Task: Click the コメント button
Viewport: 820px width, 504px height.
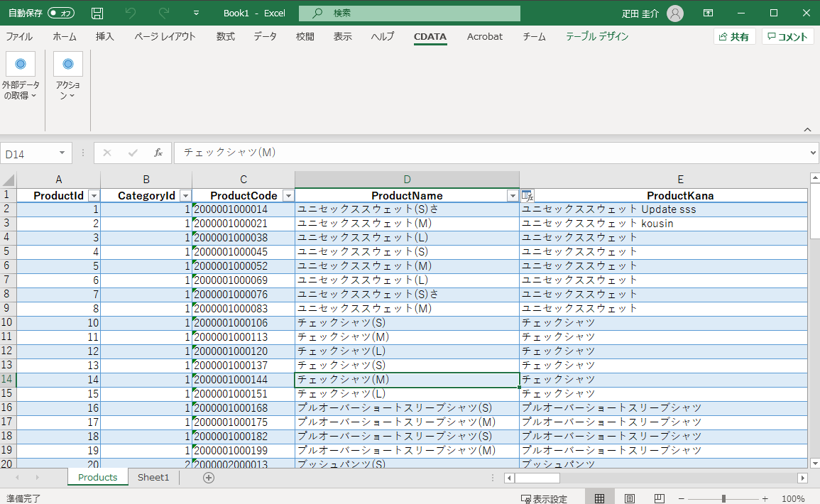Action: coord(788,36)
